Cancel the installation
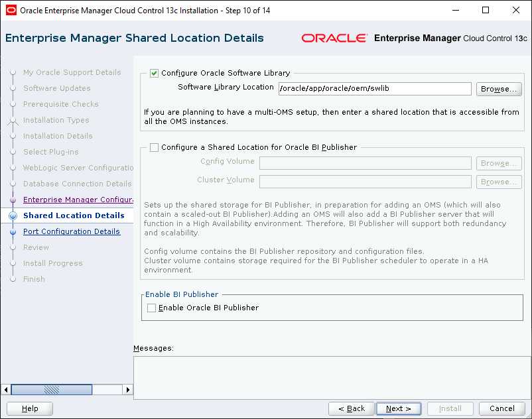This screenshot has height=419, width=532. pyautogui.click(x=501, y=409)
